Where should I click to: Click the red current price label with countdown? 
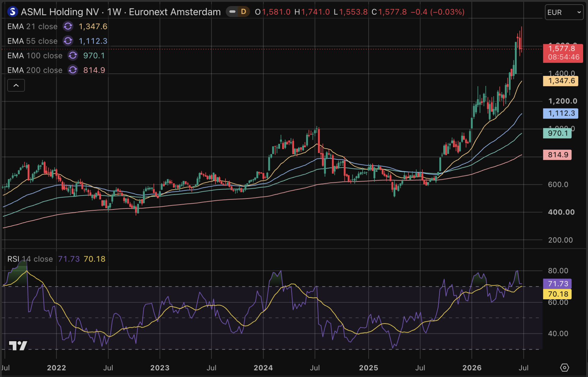tap(563, 53)
